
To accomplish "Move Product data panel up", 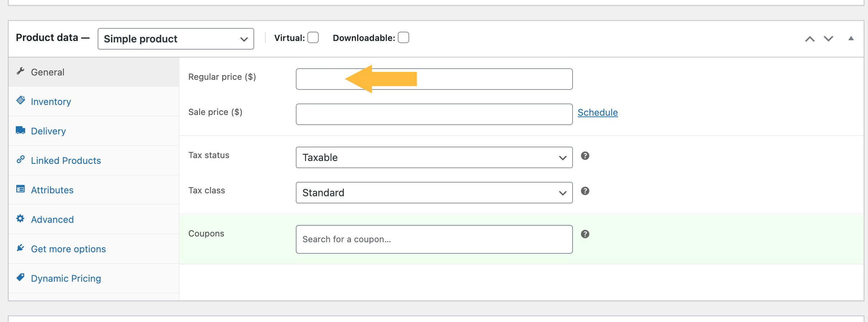I will click(x=809, y=39).
